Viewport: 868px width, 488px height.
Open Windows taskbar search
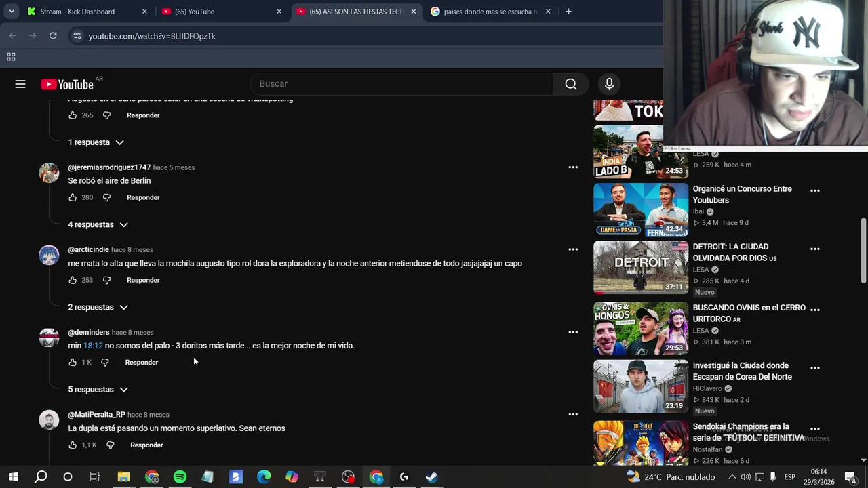pyautogui.click(x=41, y=477)
